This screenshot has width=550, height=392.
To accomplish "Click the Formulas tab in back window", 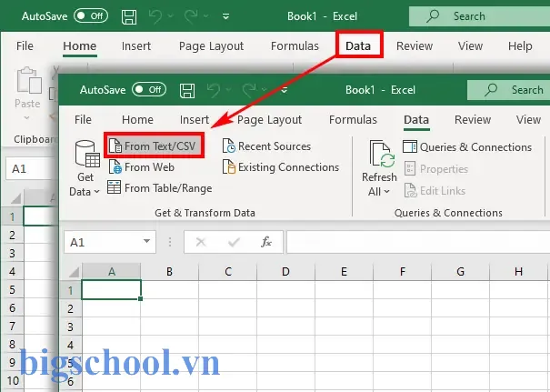I will 295,46.
